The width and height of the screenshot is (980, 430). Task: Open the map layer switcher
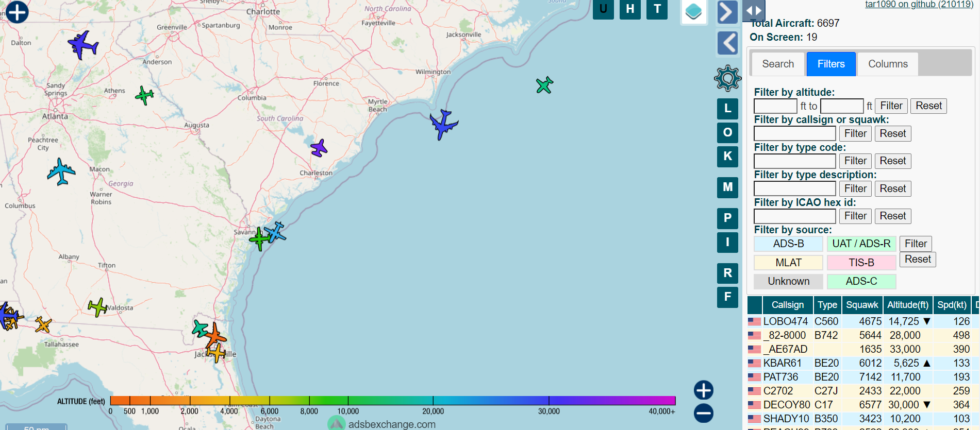point(694,11)
